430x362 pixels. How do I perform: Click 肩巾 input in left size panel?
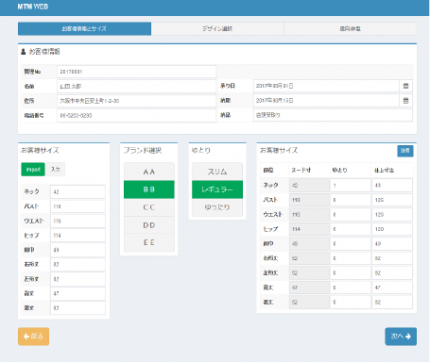coord(78,250)
